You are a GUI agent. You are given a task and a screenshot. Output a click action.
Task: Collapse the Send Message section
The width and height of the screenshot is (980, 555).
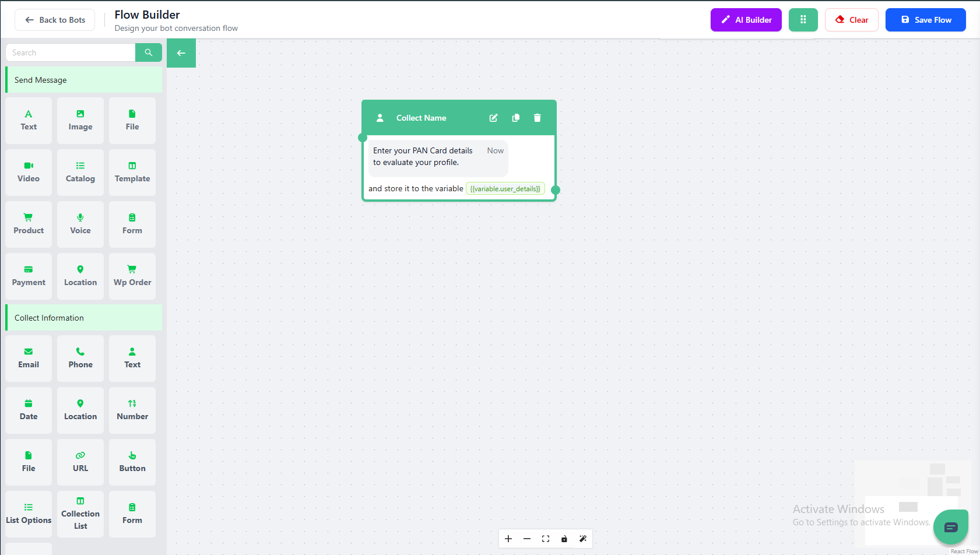(x=84, y=80)
